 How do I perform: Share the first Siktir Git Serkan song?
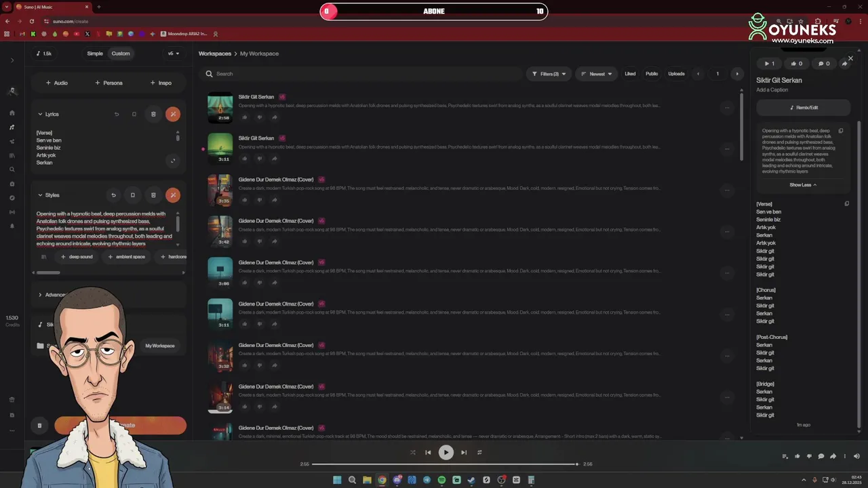pos(275,117)
